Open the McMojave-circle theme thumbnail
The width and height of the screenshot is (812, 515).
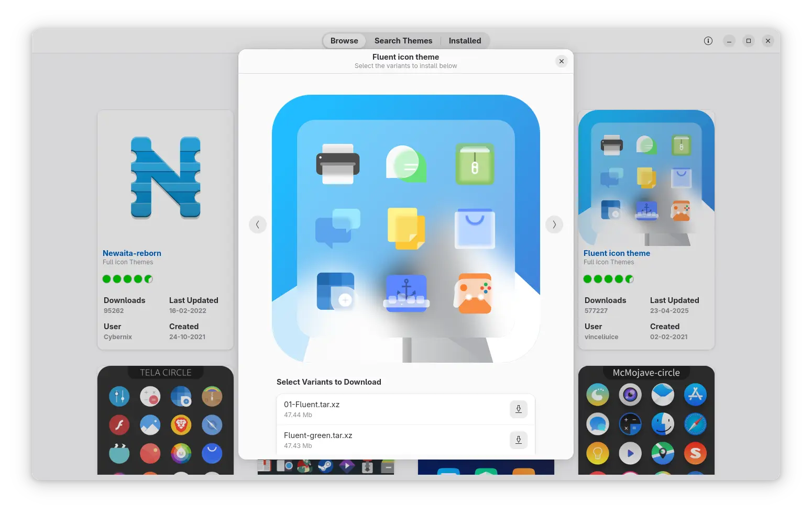(646, 420)
